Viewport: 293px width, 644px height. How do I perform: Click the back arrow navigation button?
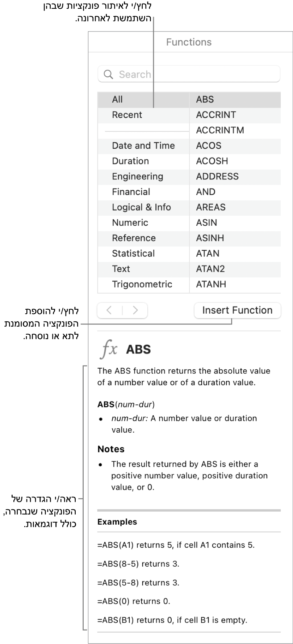(x=109, y=310)
